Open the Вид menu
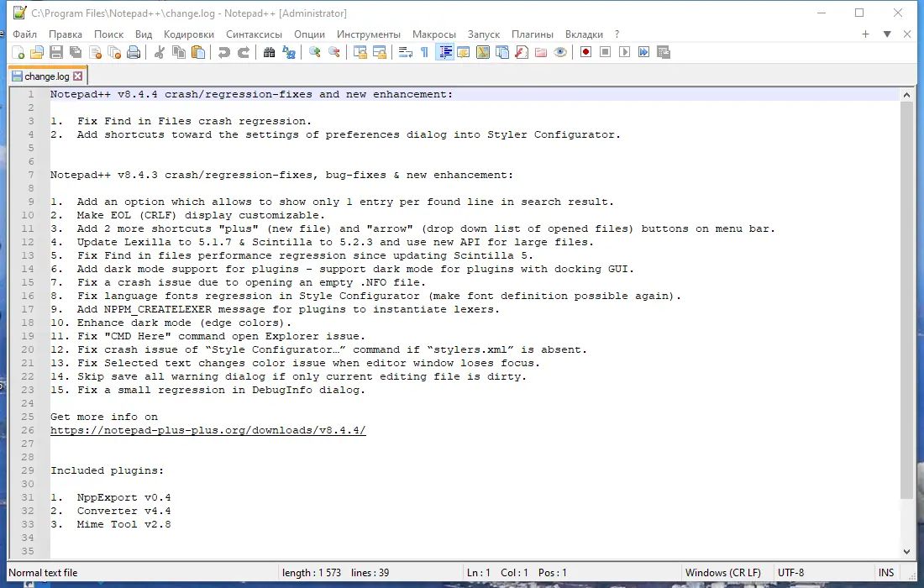Image resolution: width=924 pixels, height=588 pixels. 144,34
